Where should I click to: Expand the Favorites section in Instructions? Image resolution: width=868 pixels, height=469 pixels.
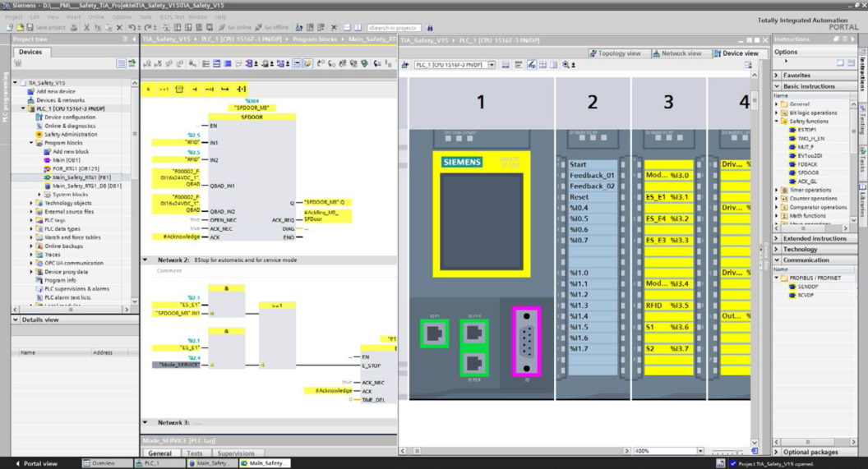coord(776,76)
